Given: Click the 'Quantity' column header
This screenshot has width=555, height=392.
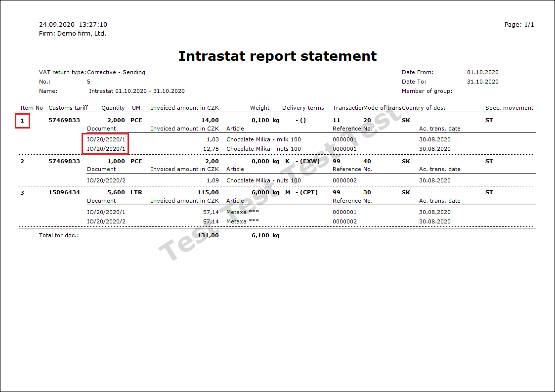Looking at the screenshot, I should [x=113, y=108].
